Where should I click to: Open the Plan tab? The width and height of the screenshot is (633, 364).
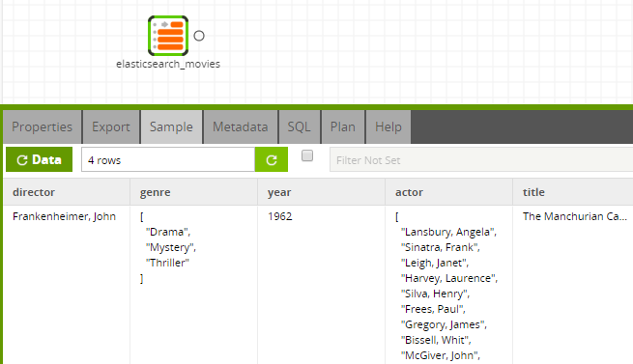coord(343,127)
